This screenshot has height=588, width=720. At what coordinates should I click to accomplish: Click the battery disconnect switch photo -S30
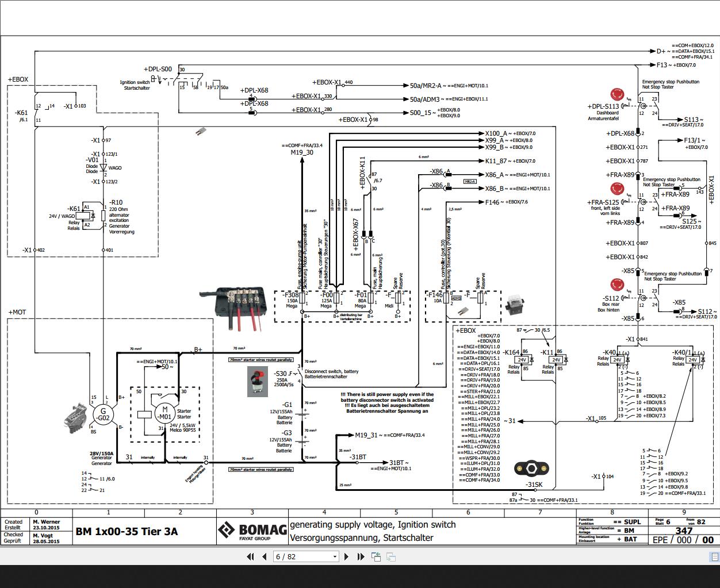pos(258,382)
